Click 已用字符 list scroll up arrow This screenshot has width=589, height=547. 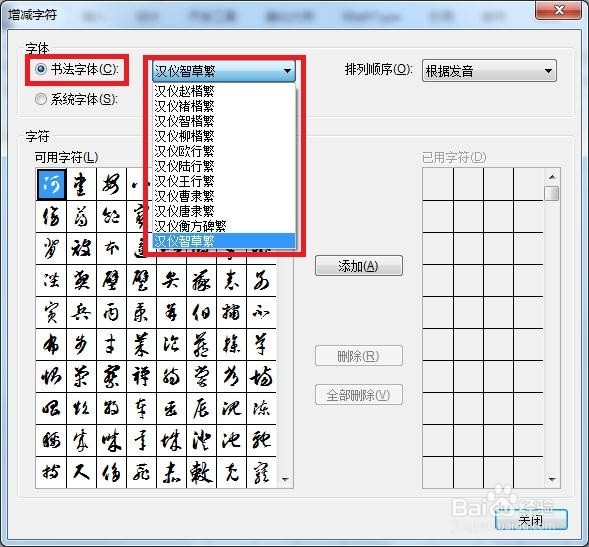point(552,177)
